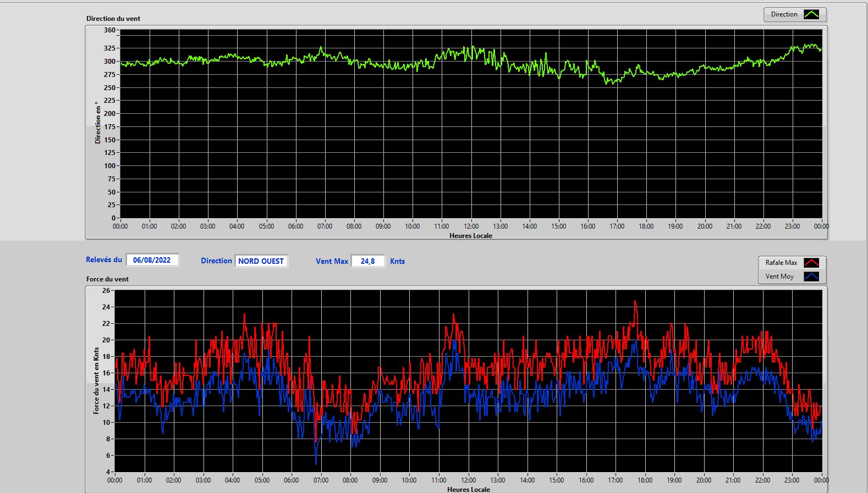This screenshot has width=868, height=493.
Task: Click the 0 value on direction y-axis
Action: pos(114,218)
